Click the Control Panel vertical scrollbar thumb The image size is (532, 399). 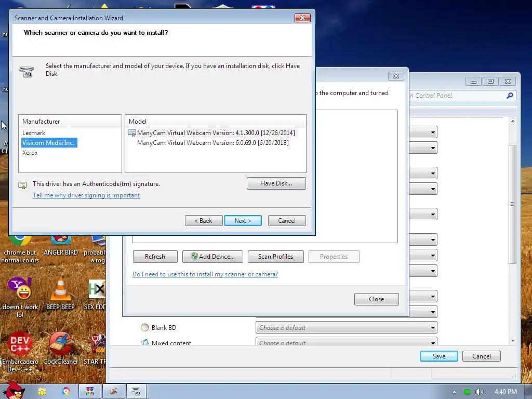click(x=513, y=204)
